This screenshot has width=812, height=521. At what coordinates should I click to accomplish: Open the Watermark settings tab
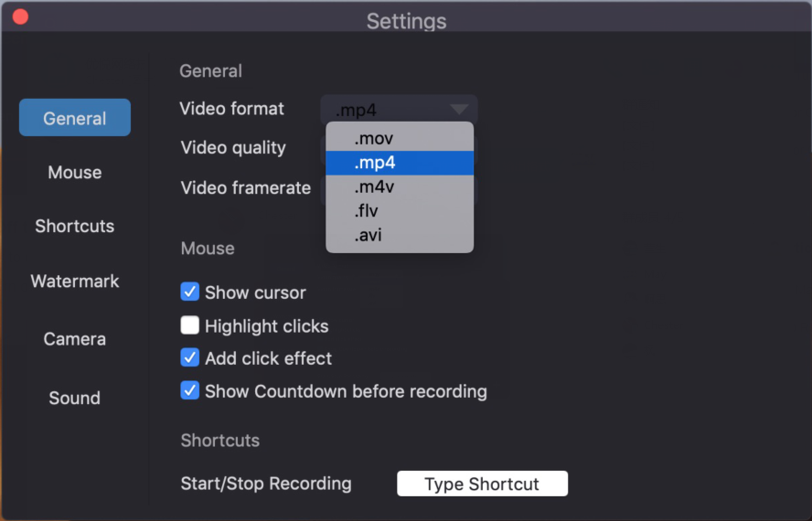click(75, 282)
